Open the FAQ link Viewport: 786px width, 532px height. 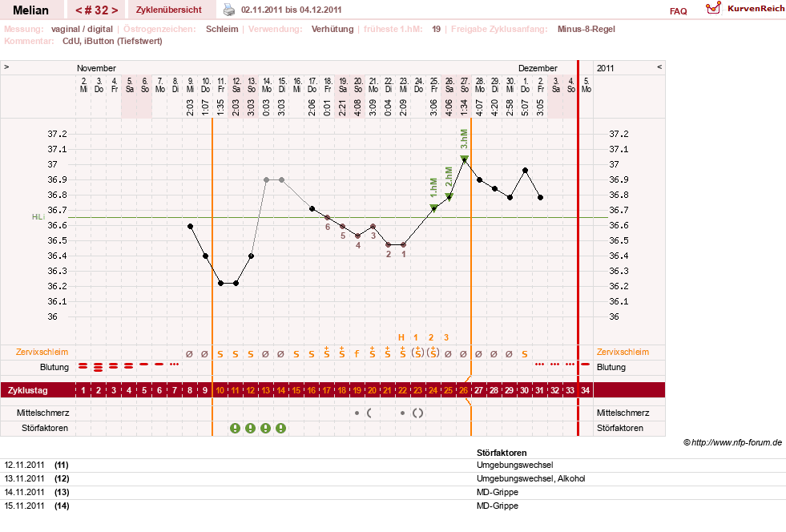[678, 11]
